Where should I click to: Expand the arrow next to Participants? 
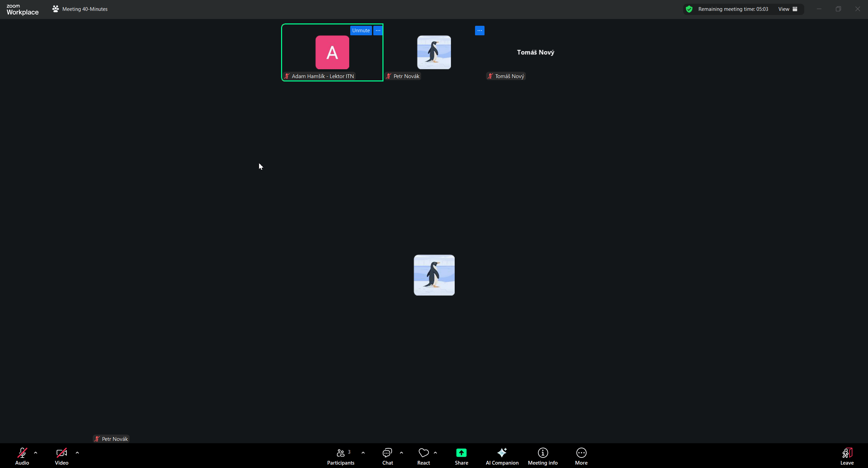tap(363, 453)
